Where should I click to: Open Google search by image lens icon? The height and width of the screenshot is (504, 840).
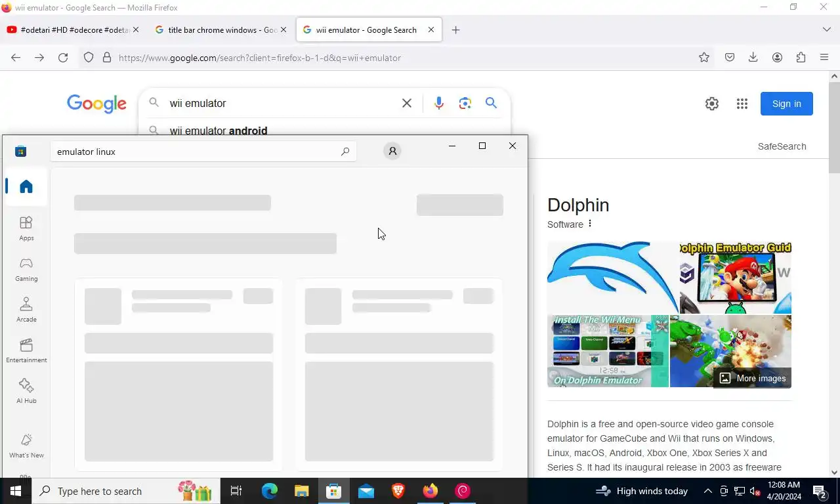point(465,103)
